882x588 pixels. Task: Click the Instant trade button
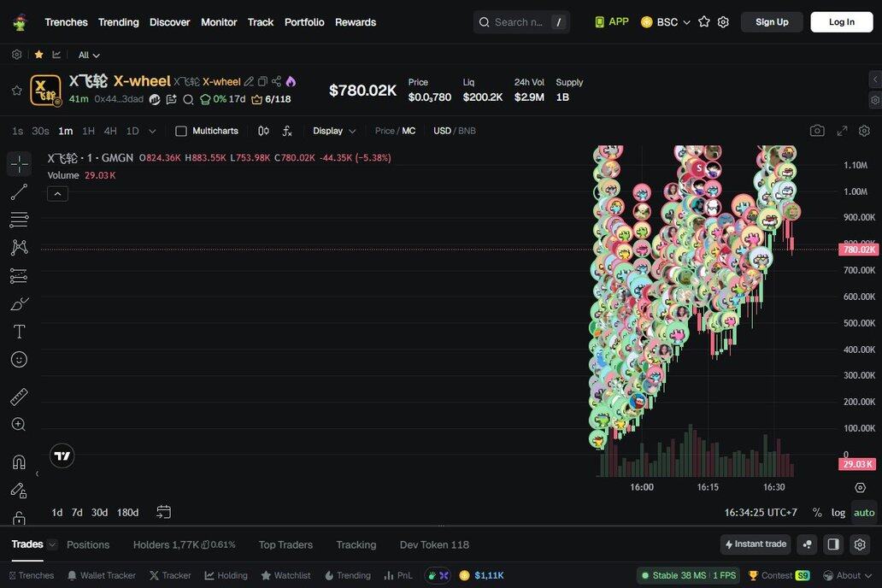pyautogui.click(x=755, y=544)
